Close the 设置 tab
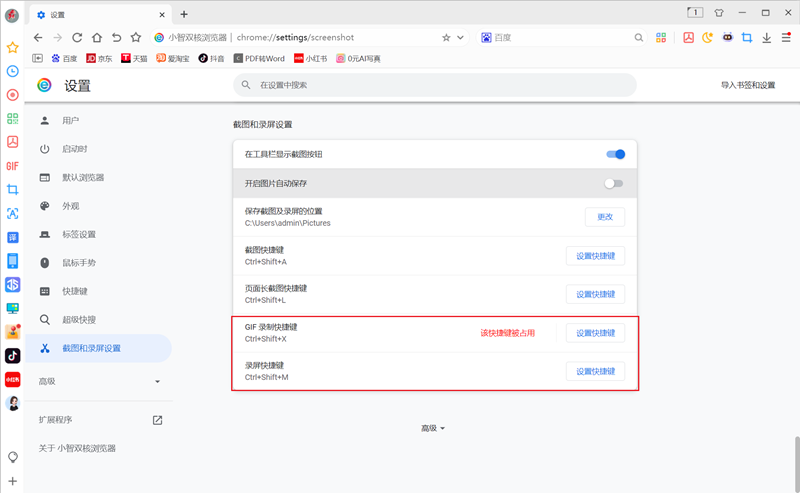This screenshot has width=800, height=493. click(162, 15)
